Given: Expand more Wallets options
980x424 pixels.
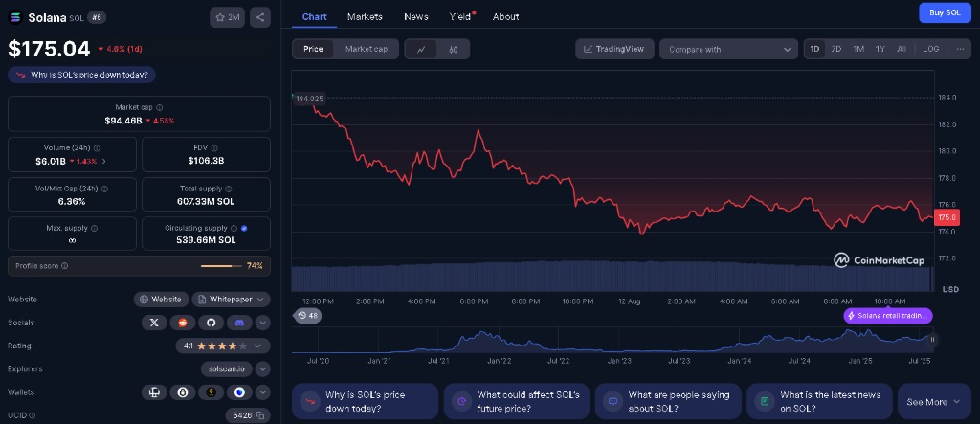Looking at the screenshot, I should [x=262, y=392].
